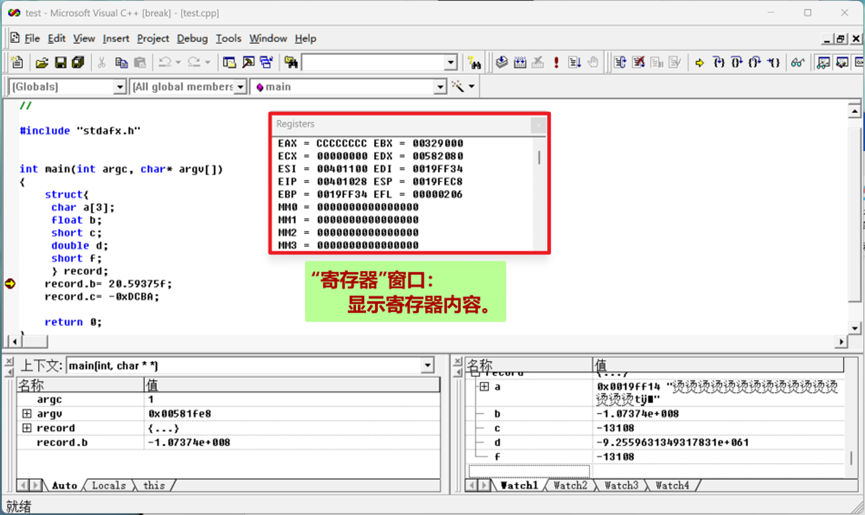
Task: Switch to the Watch2 tab
Action: [570, 485]
